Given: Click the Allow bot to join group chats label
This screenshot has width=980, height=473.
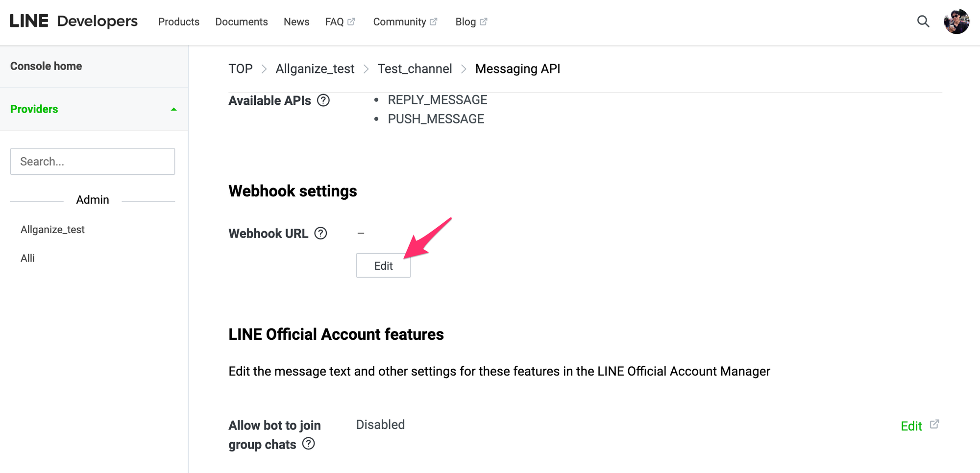Looking at the screenshot, I should [x=274, y=435].
